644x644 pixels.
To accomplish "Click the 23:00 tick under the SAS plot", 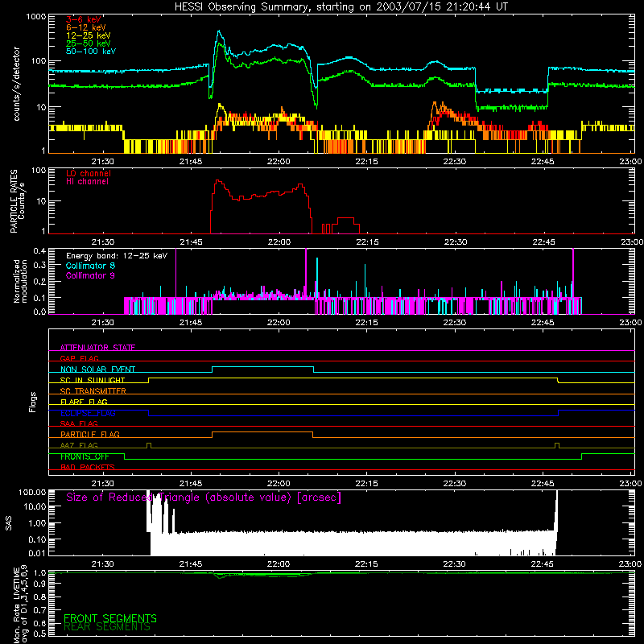I will click(630, 564).
